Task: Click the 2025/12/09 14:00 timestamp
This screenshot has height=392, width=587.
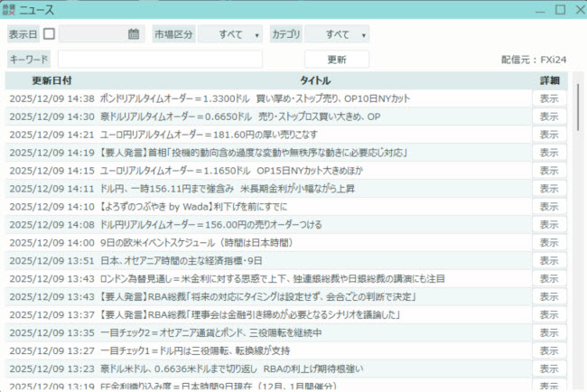Action: (52, 243)
